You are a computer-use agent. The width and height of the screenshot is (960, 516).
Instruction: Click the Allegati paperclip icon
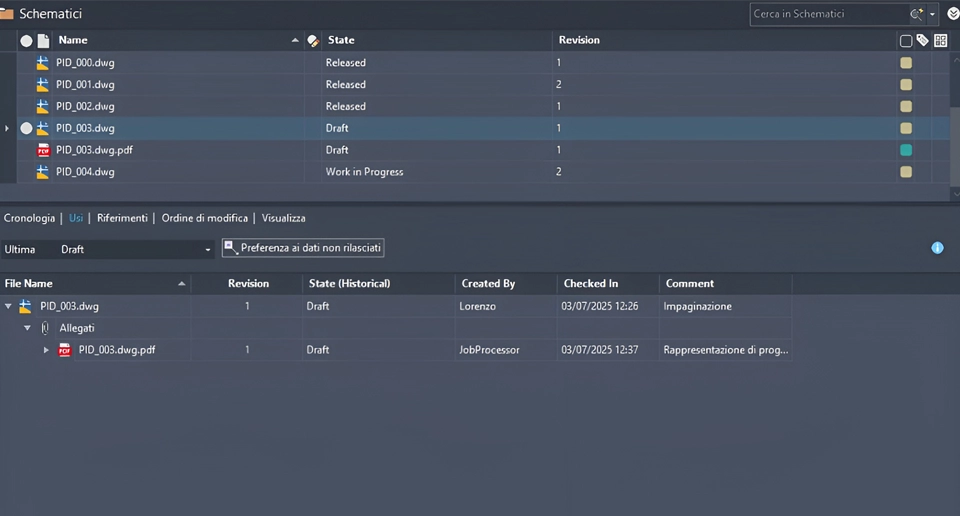click(x=45, y=328)
